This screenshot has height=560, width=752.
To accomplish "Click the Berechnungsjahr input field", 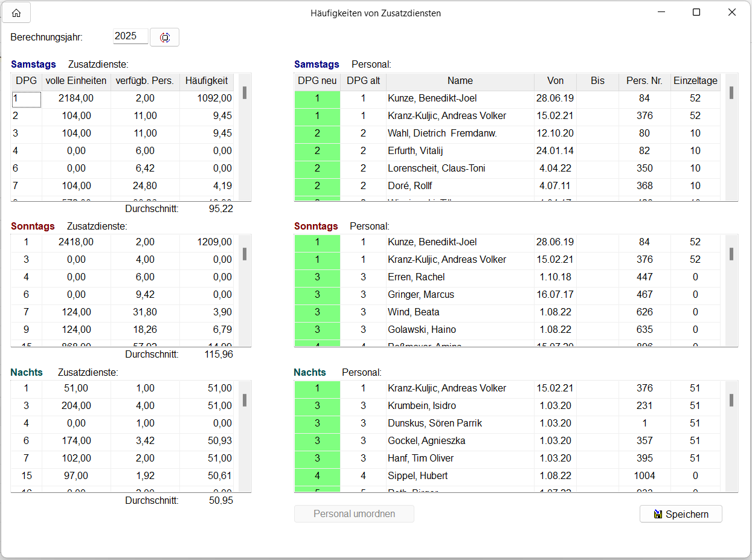I will (130, 36).
